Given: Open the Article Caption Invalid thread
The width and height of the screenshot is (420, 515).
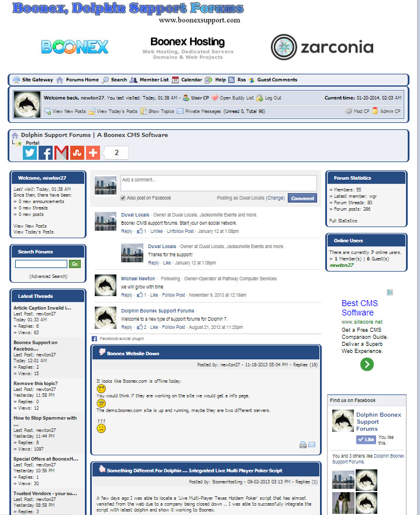Looking at the screenshot, I should 42,308.
